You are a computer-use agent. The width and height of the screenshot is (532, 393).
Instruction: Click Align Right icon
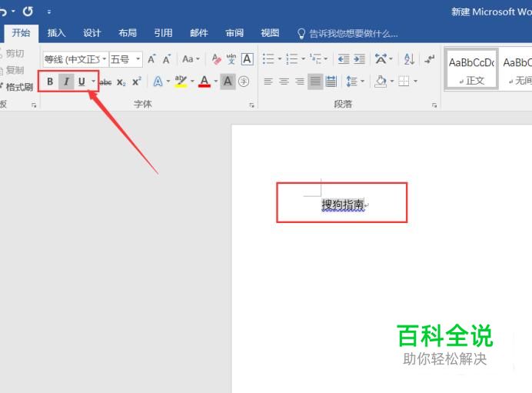coord(299,82)
